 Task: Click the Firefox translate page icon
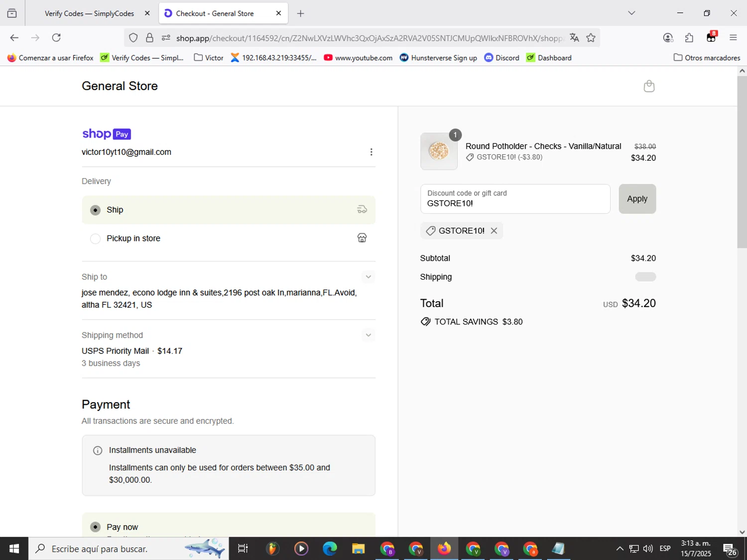point(574,38)
